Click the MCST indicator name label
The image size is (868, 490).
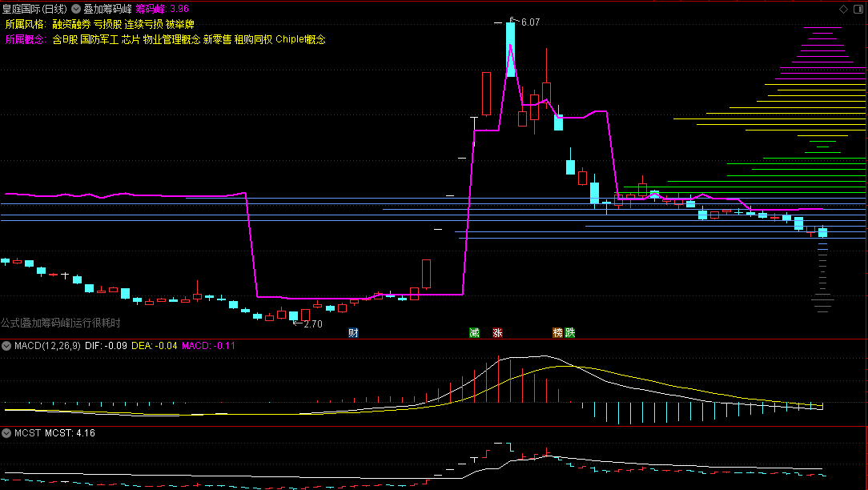tap(28, 433)
